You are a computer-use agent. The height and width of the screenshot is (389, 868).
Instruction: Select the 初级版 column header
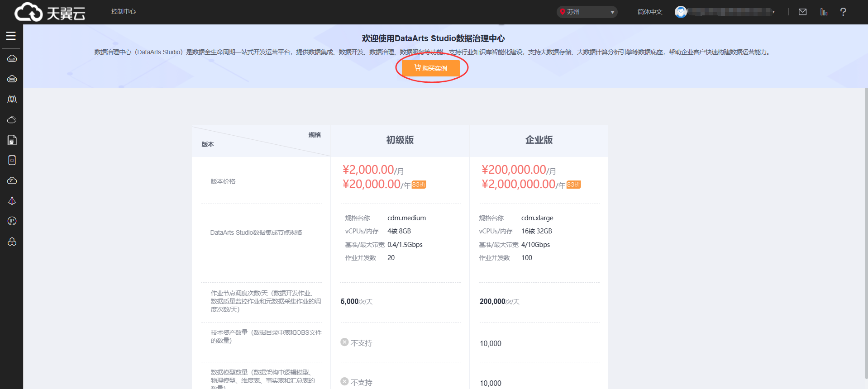(400, 140)
